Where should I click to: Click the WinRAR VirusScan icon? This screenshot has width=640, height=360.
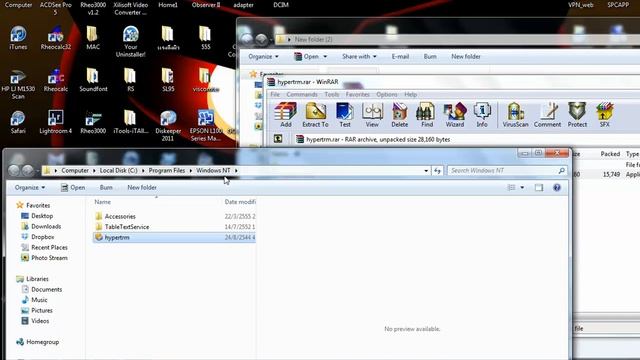516,114
